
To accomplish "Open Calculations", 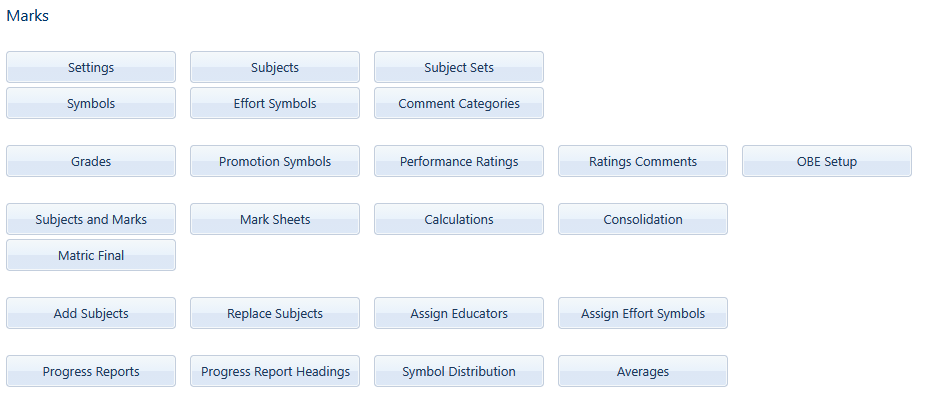I will point(459,219).
